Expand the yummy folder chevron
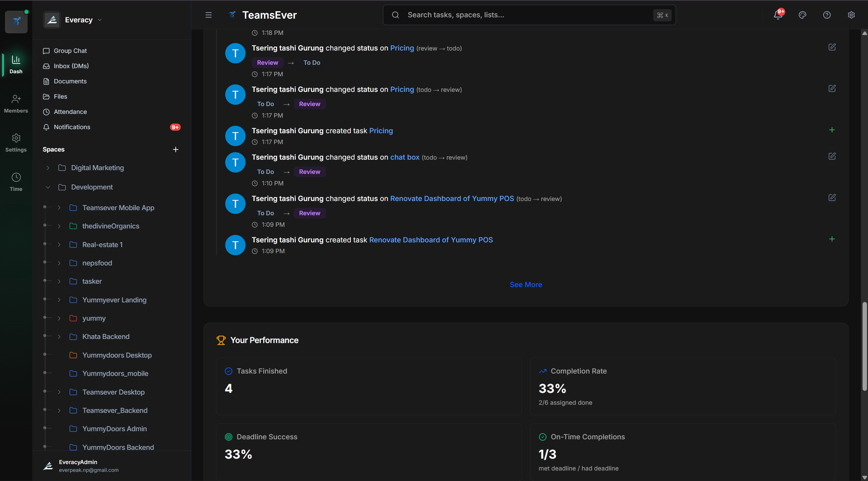This screenshot has height=481, width=868. (59, 318)
